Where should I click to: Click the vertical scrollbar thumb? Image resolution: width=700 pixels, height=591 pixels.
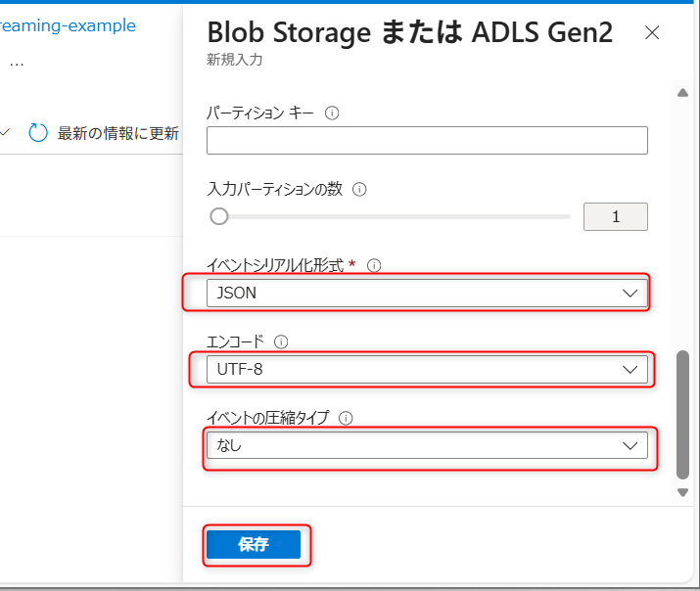[683, 411]
